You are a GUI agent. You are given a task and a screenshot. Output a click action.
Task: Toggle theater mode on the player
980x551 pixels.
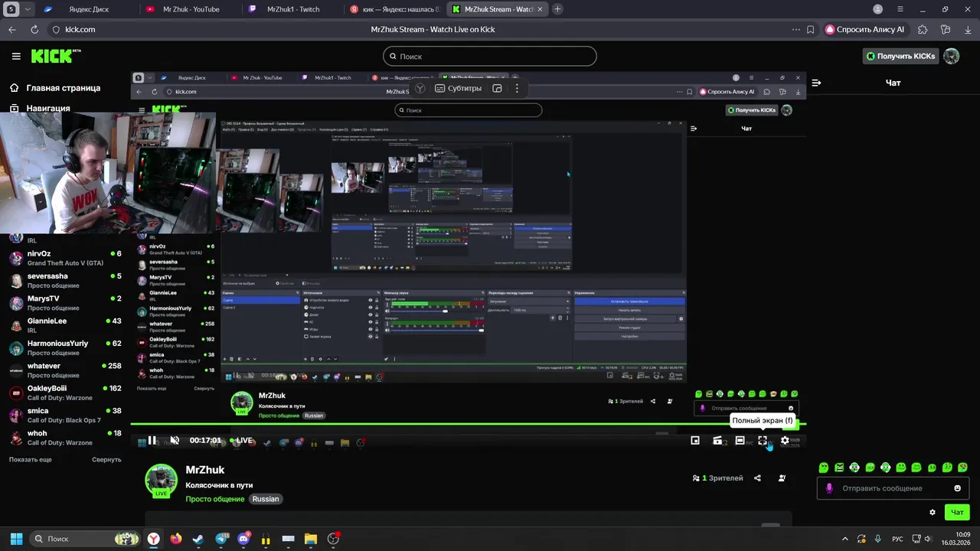pos(740,441)
